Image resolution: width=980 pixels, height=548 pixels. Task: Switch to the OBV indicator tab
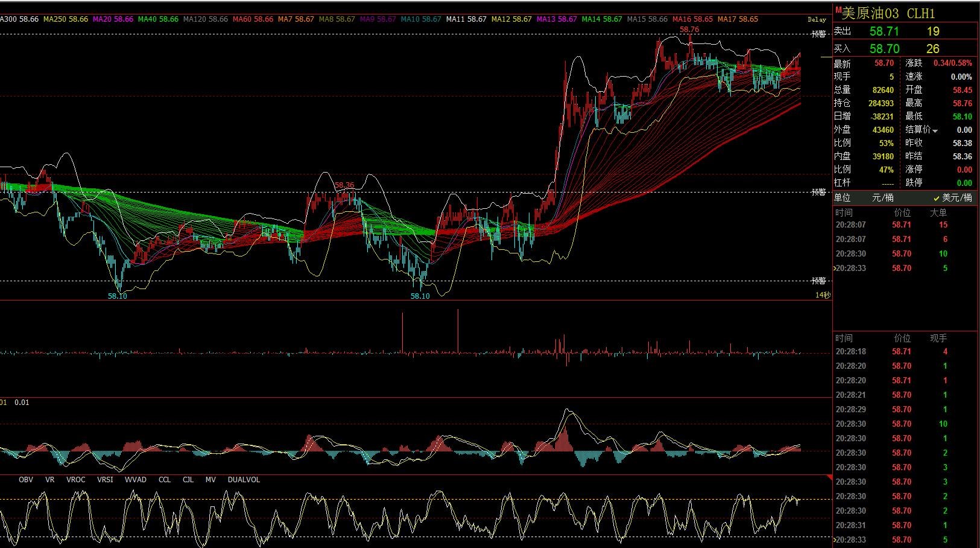click(26, 480)
